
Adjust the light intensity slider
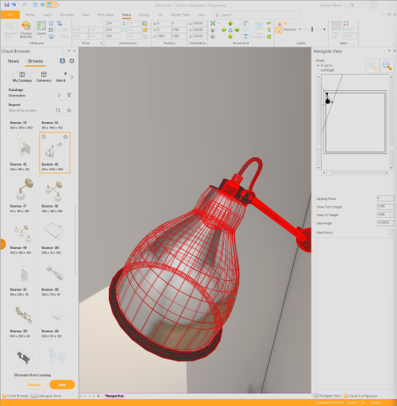point(312,29)
